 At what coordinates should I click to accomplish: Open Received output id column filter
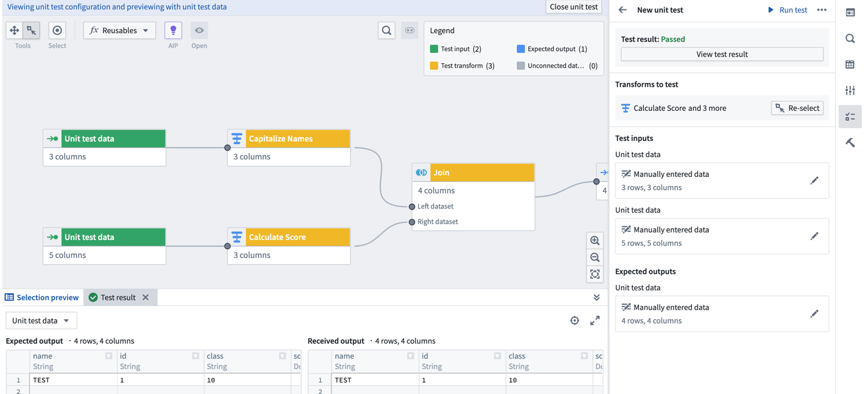(x=497, y=356)
